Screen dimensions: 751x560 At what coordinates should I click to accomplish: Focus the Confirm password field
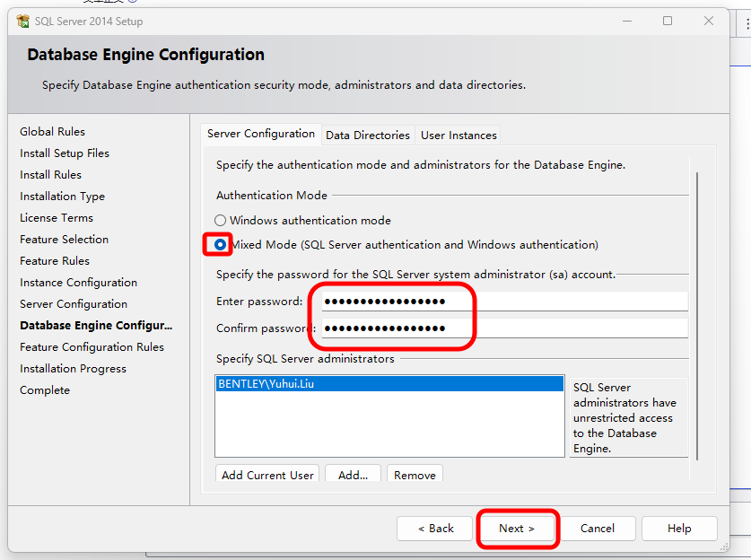tap(504, 328)
